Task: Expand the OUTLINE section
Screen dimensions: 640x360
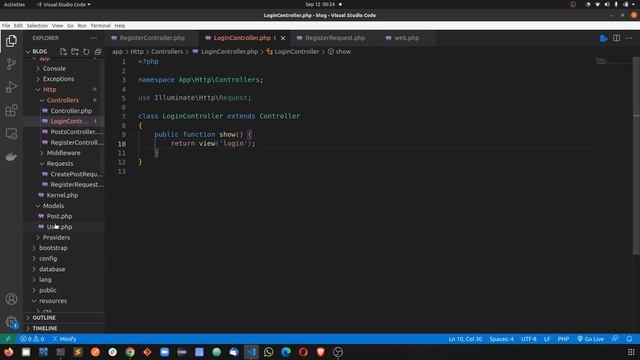Action: pyautogui.click(x=44, y=318)
